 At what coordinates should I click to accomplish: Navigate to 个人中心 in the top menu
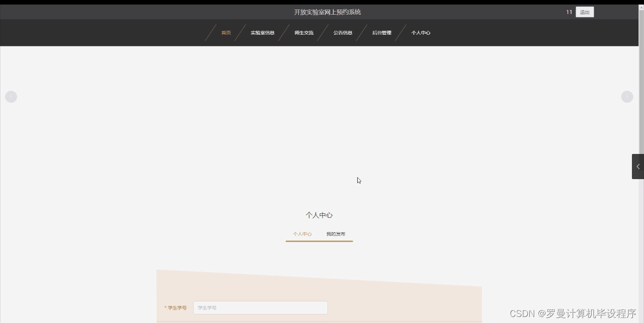[x=420, y=32]
